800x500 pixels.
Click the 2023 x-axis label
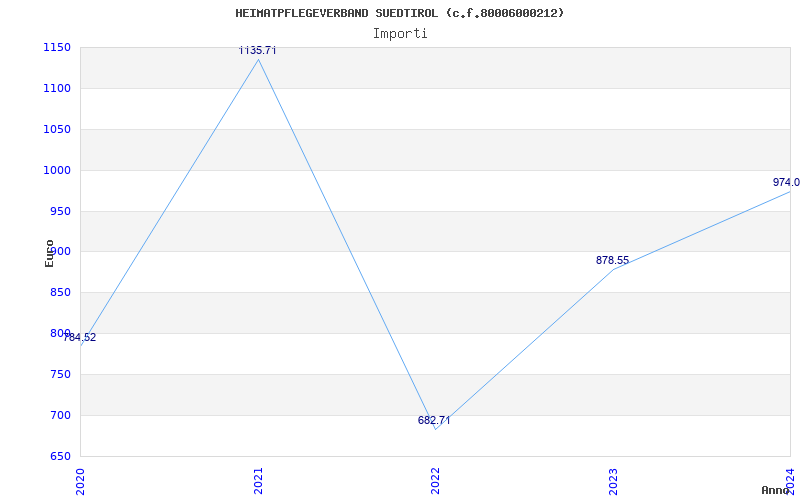pyautogui.click(x=613, y=480)
